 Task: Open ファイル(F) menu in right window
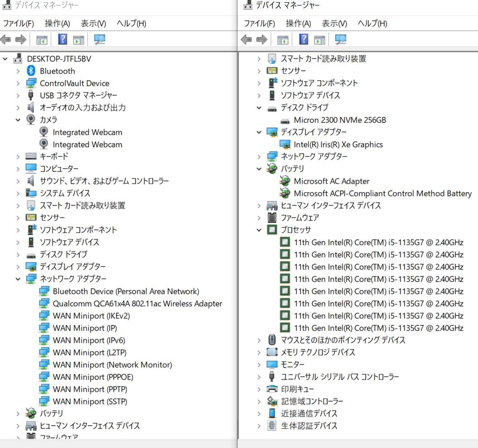coord(260,24)
